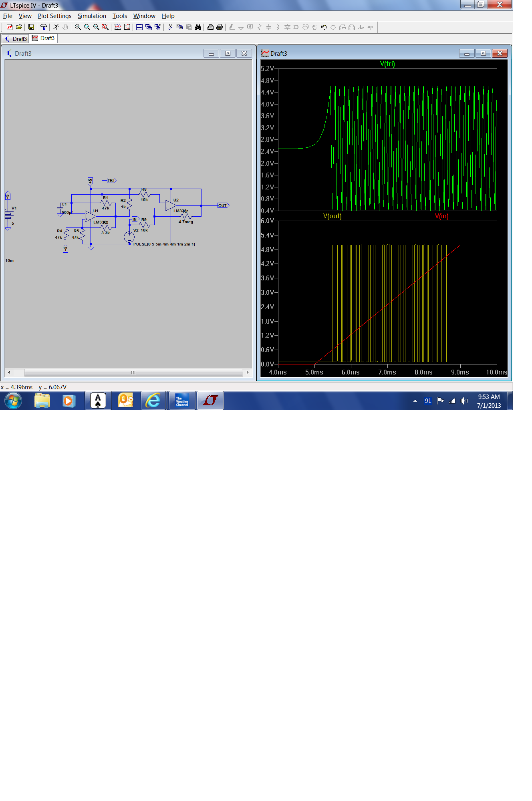Click the Undo arrow icon

coord(324,27)
